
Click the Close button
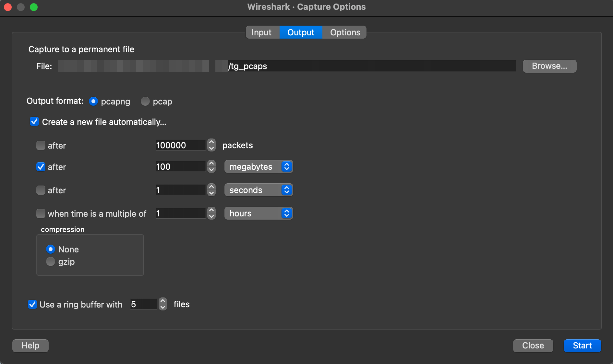[x=533, y=346]
